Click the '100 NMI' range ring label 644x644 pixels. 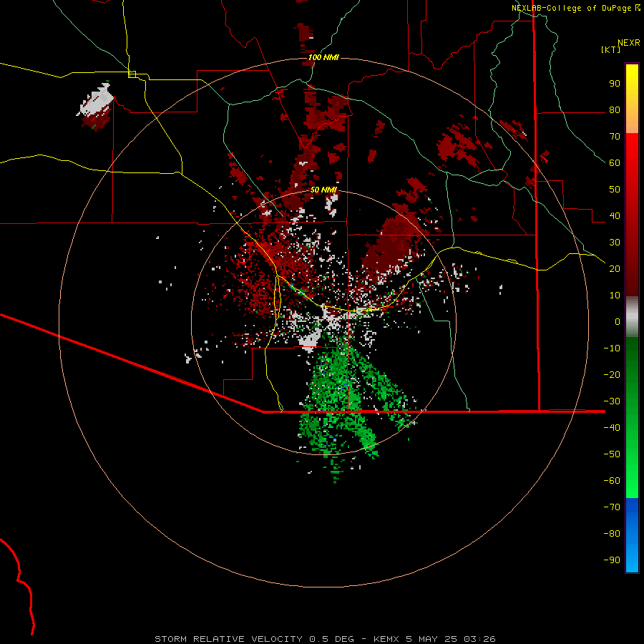point(323,57)
